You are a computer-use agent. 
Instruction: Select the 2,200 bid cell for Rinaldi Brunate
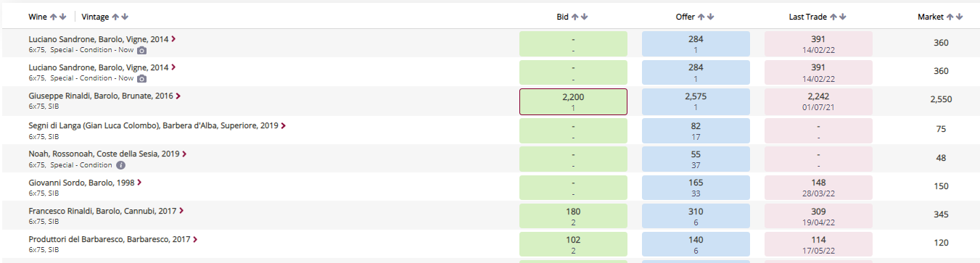coord(573,101)
